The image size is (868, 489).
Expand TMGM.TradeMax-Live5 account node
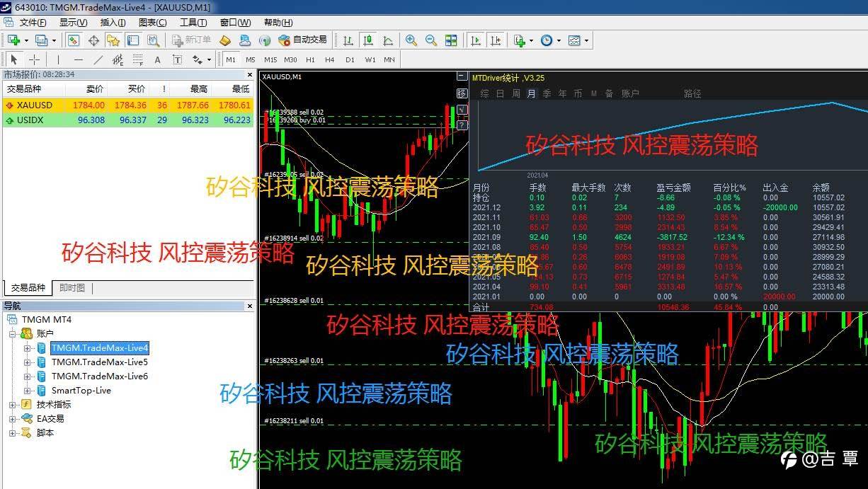pos(28,362)
